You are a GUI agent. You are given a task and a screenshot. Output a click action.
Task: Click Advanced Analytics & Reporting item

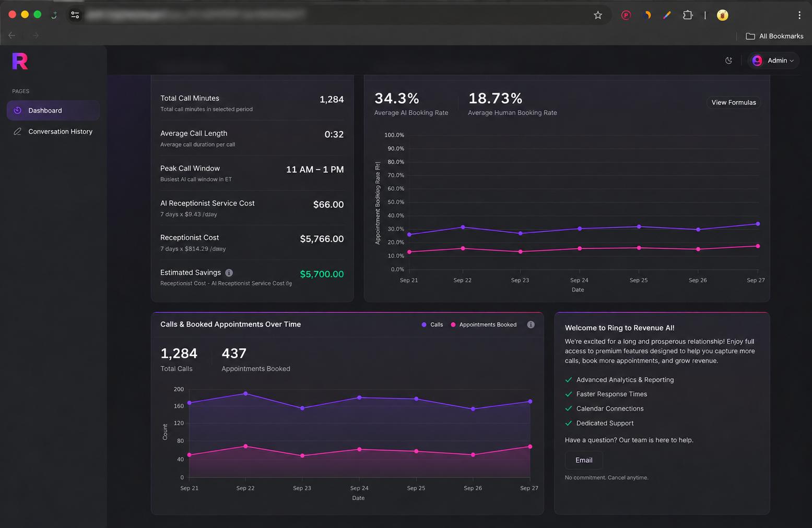pos(625,380)
